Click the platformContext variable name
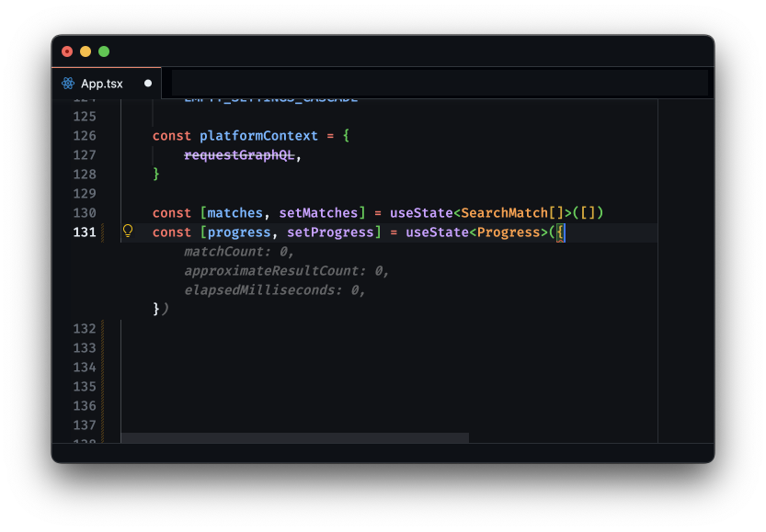The image size is (766, 532). tap(258, 136)
